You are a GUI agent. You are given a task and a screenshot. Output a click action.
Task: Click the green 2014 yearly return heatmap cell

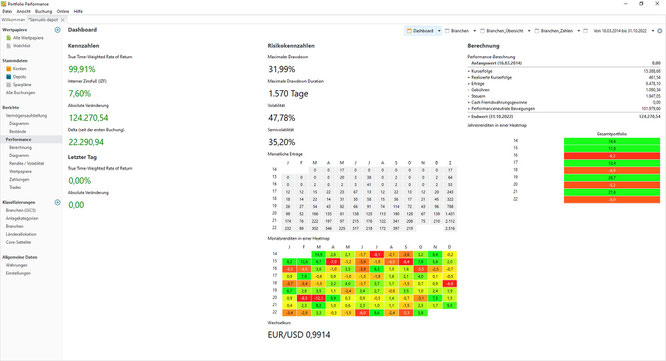tap(612, 141)
